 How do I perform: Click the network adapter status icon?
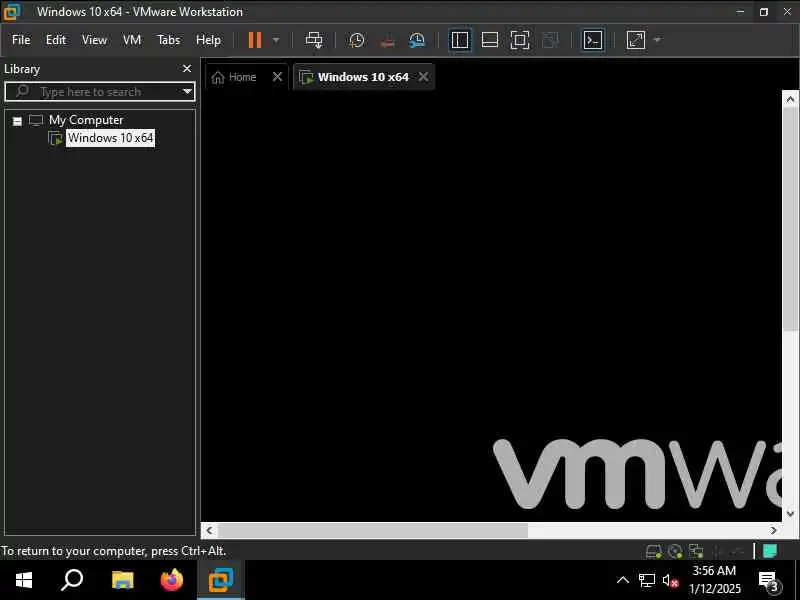pyautogui.click(x=696, y=551)
